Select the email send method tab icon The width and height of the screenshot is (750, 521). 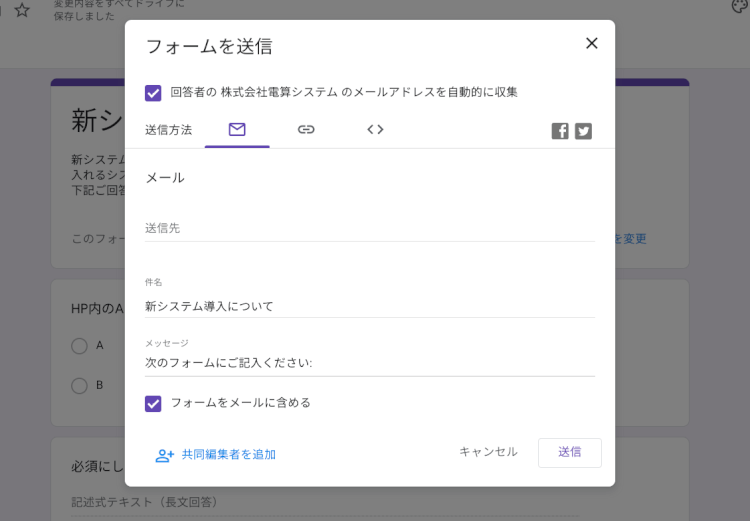237,129
